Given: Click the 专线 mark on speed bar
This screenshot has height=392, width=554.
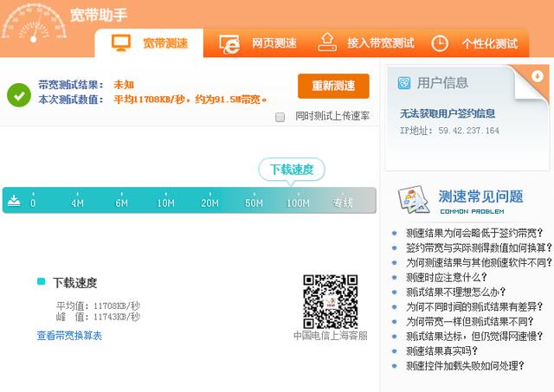Looking at the screenshot, I should (343, 202).
